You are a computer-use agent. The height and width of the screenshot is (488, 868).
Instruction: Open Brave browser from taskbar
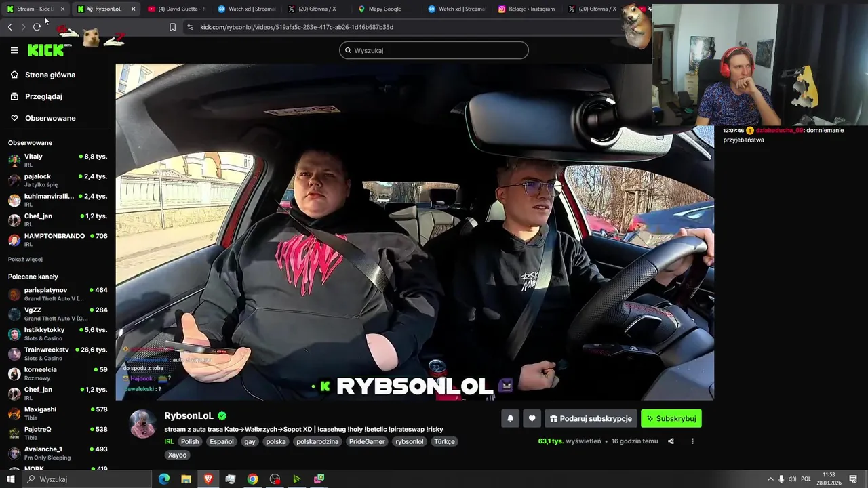point(208,479)
